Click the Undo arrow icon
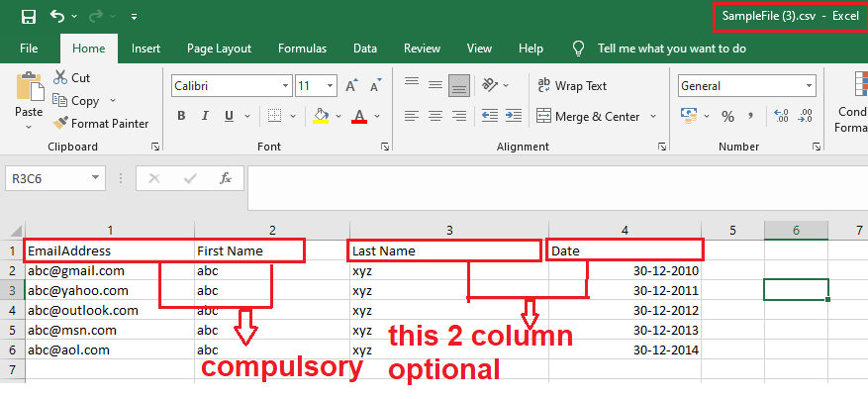 pyautogui.click(x=57, y=16)
